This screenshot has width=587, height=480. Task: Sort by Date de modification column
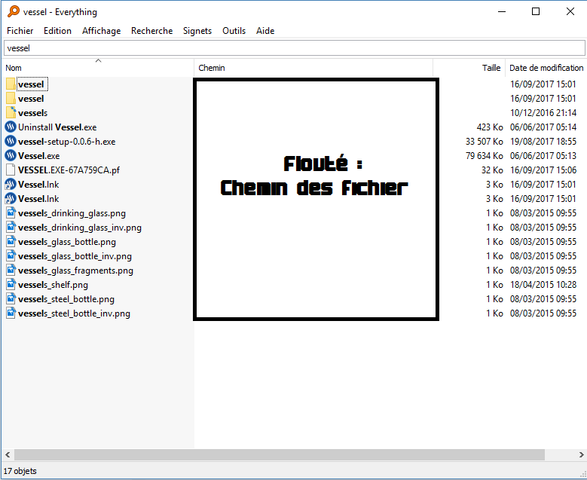click(546, 68)
